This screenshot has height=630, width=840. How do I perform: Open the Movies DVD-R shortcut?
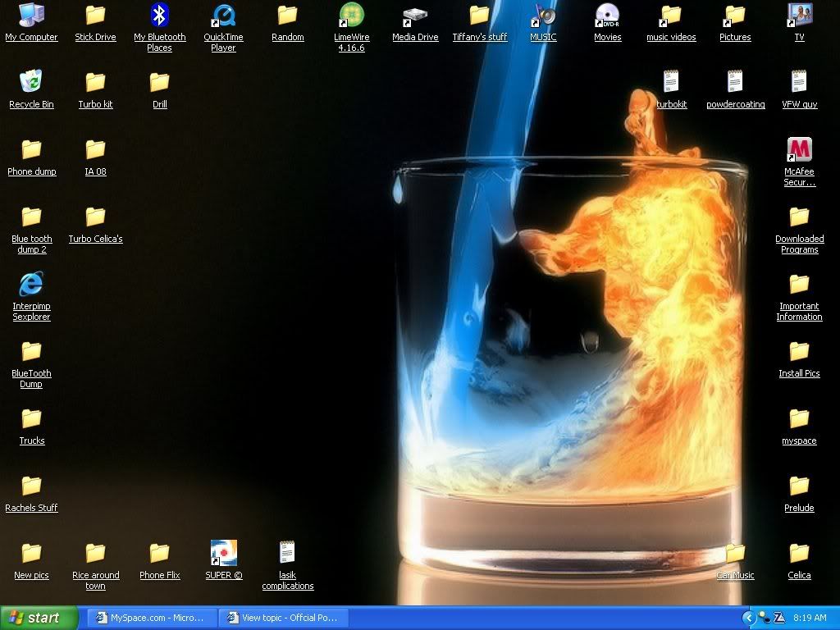click(607, 16)
